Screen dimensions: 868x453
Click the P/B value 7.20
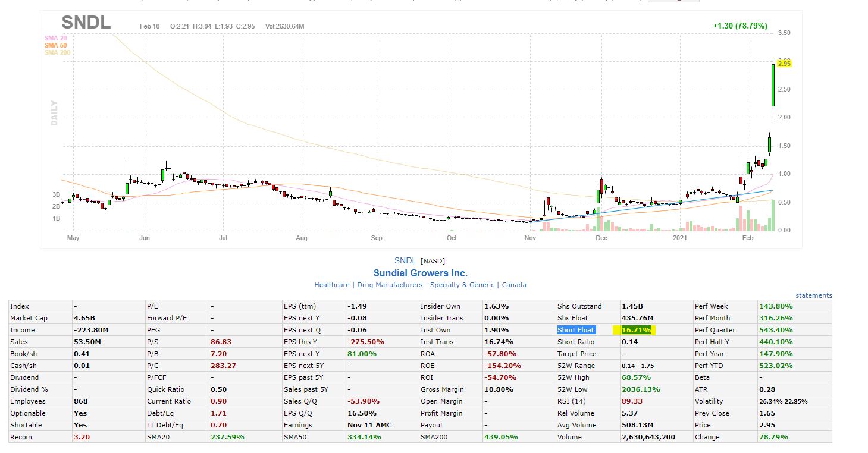tap(218, 354)
